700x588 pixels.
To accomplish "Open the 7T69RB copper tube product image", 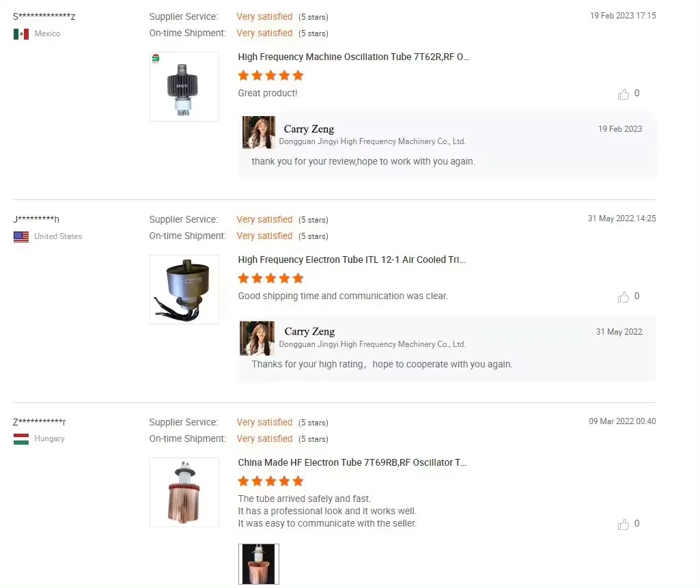I will point(184,492).
